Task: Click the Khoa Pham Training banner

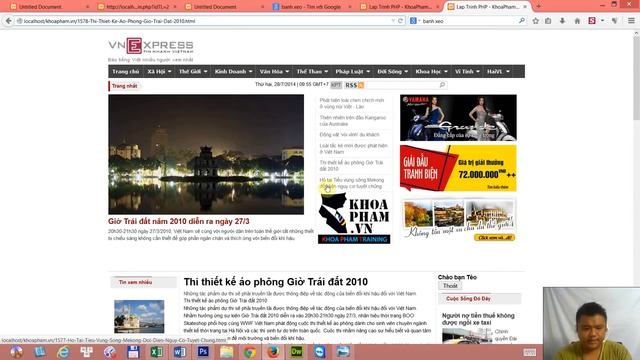Action: click(354, 218)
